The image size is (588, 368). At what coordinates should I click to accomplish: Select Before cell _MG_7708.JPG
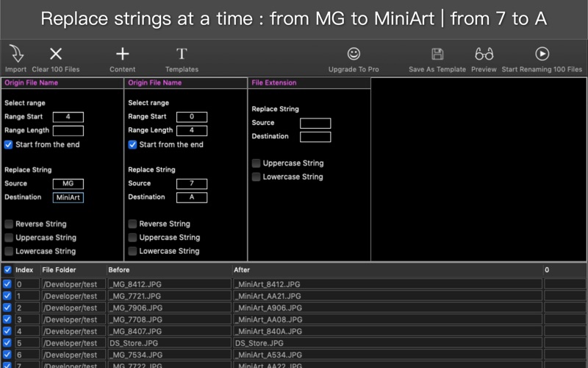click(170, 319)
